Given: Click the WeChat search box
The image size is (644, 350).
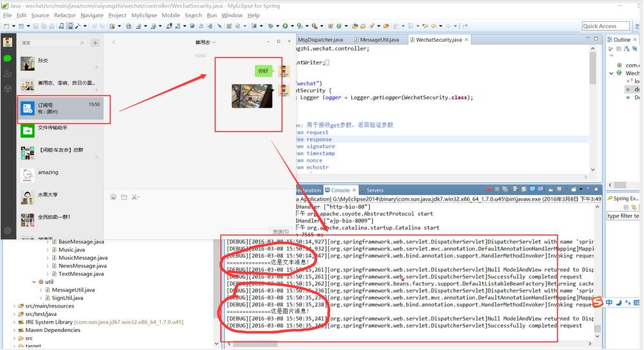Looking at the screenshot, I should click(53, 43).
